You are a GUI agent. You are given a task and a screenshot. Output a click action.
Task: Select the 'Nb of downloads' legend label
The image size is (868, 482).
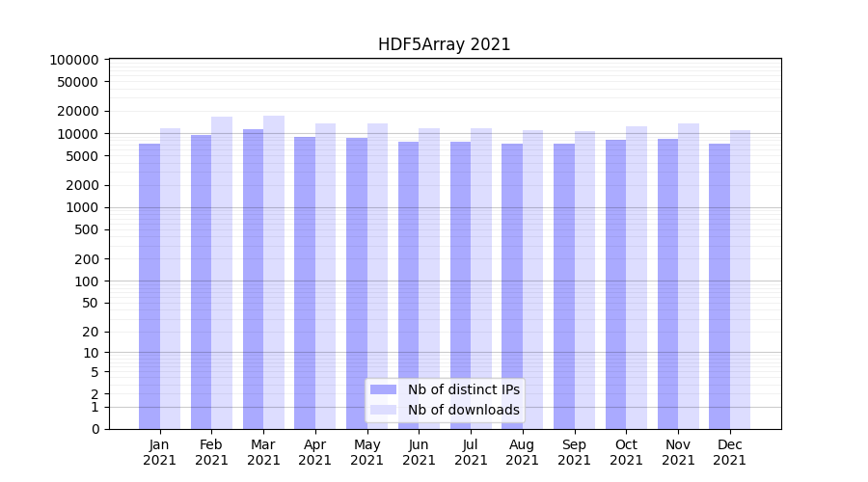click(x=463, y=410)
